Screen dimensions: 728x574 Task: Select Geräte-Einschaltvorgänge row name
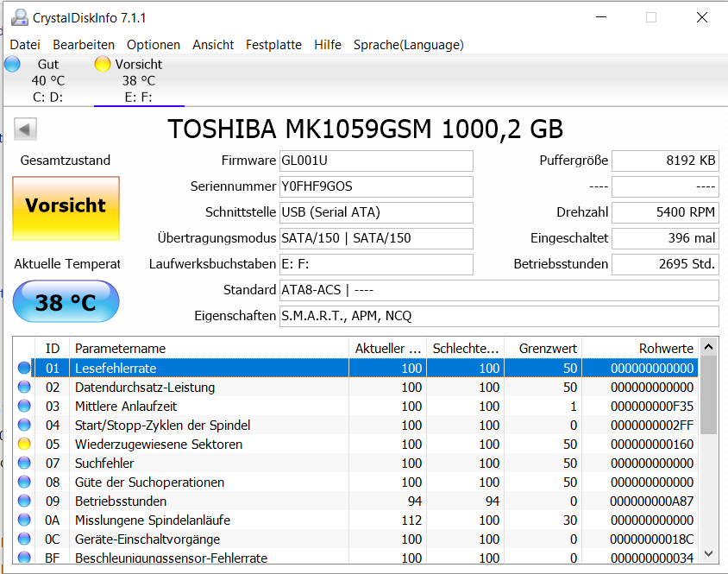point(147,539)
